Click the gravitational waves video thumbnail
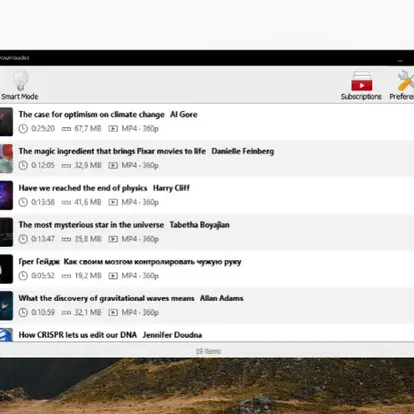Viewport: 414px width, 414px height. 6,306
